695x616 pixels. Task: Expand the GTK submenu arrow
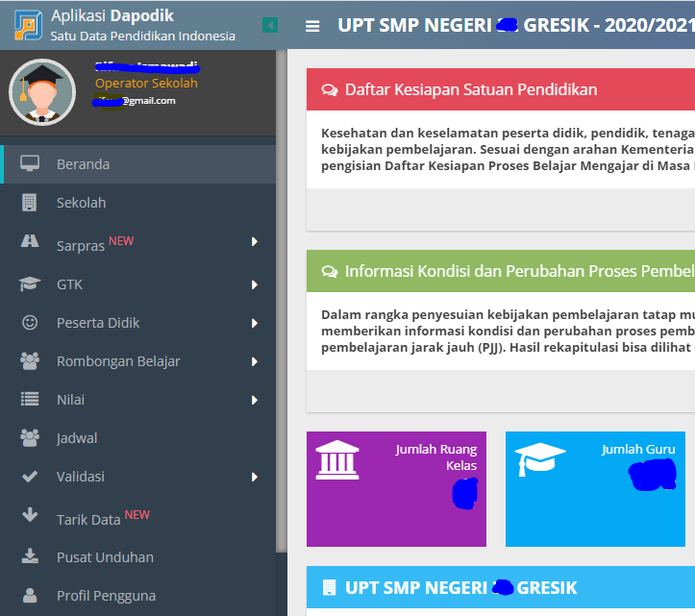coord(255,284)
